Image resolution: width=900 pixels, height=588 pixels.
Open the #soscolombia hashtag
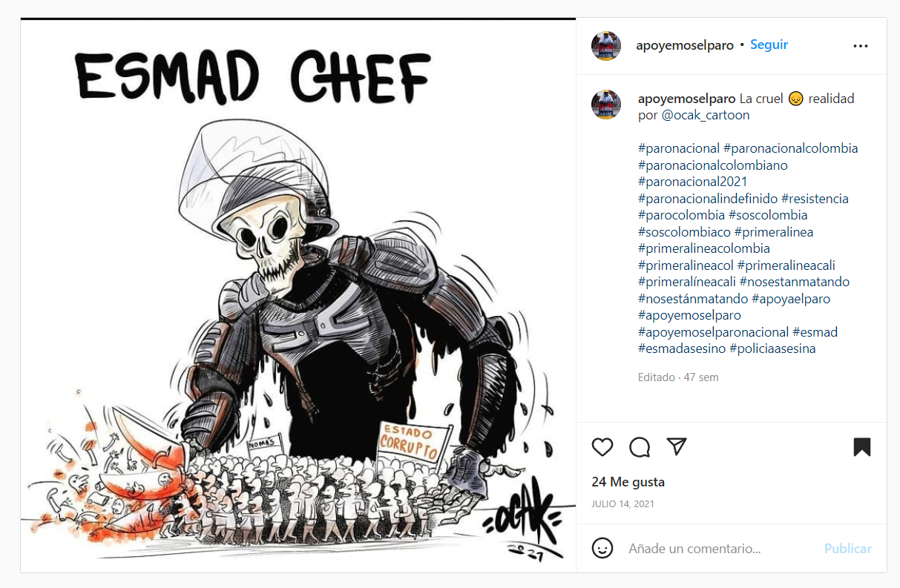tap(768, 215)
